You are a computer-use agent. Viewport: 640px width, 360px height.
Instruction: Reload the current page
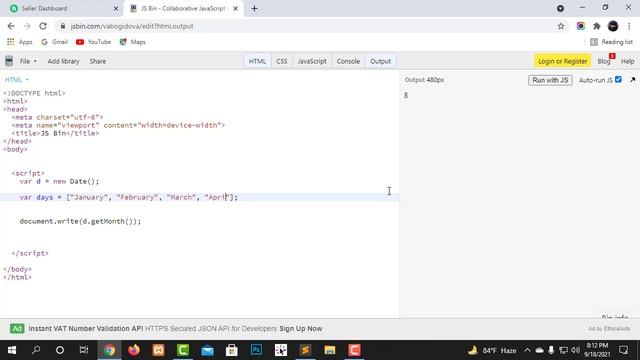[43, 26]
